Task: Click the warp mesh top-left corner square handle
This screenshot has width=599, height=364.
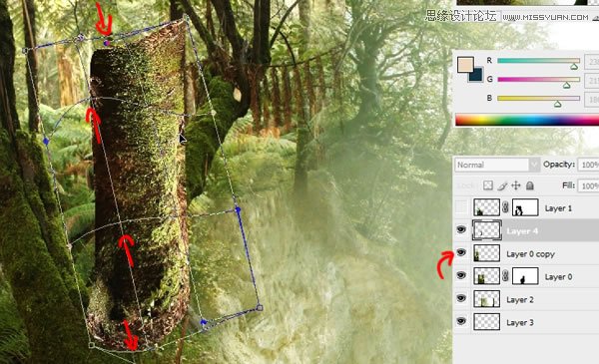Action: pos(25,51)
